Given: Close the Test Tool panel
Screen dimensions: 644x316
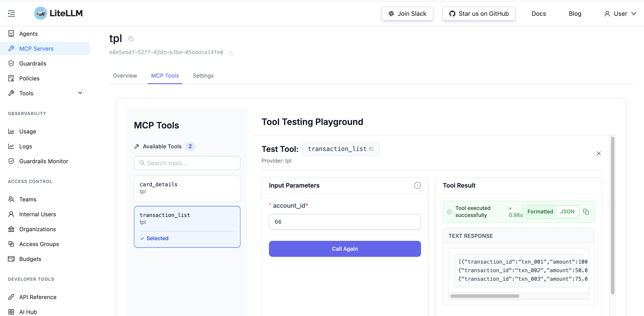Looking at the screenshot, I should coord(598,153).
